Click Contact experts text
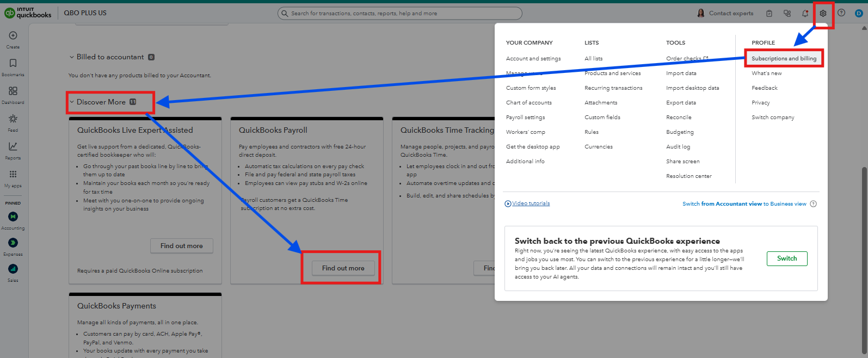The height and width of the screenshot is (358, 868). click(731, 14)
